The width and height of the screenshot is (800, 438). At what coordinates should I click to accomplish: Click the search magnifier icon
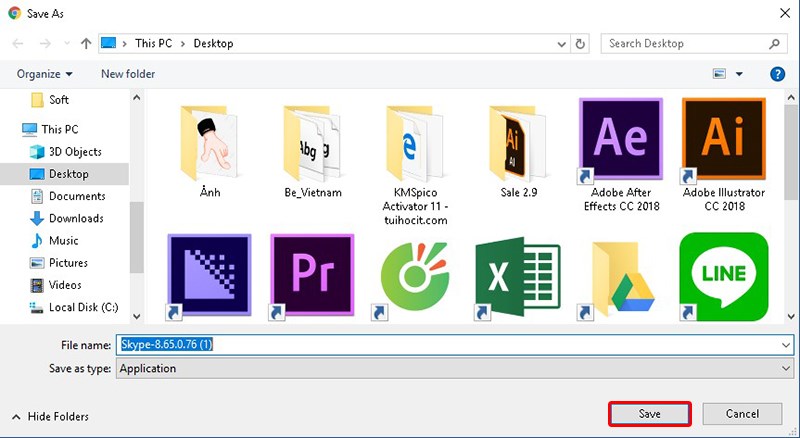tap(774, 44)
